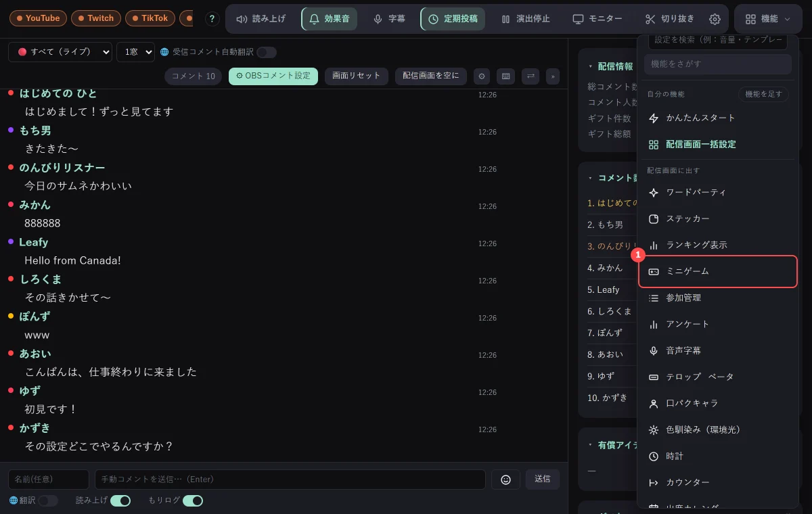
Task: Click the swap arrows icon button
Action: tap(531, 76)
